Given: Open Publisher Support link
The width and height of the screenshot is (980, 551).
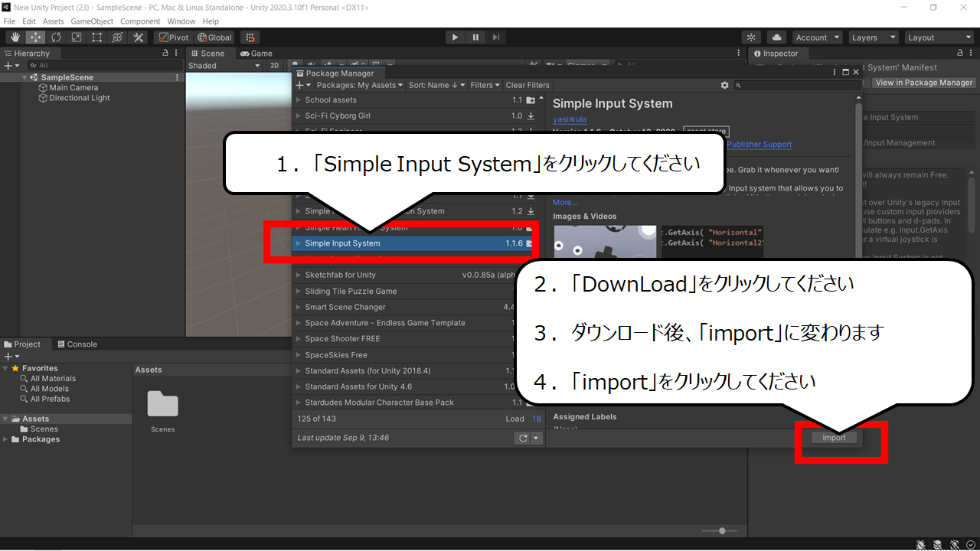Looking at the screenshot, I should [x=759, y=144].
